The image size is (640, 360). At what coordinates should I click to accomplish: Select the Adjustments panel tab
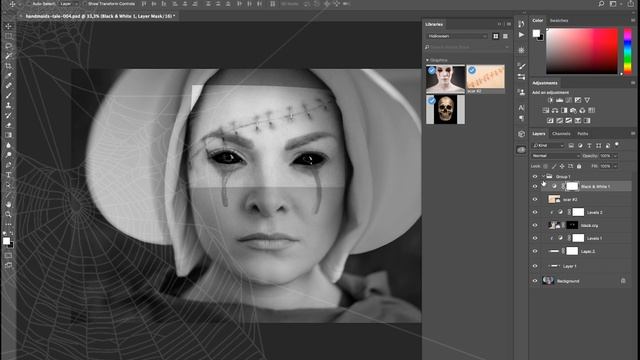tap(545, 83)
